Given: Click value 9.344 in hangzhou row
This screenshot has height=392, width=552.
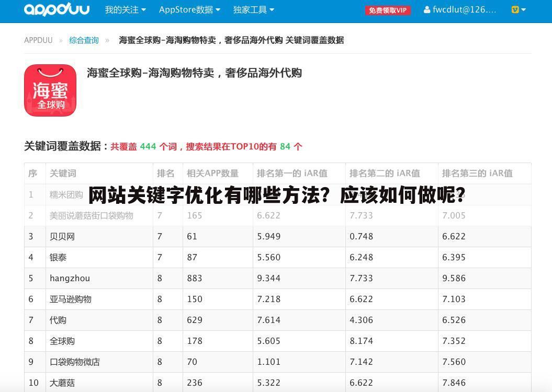Looking at the screenshot, I should coord(268,279).
